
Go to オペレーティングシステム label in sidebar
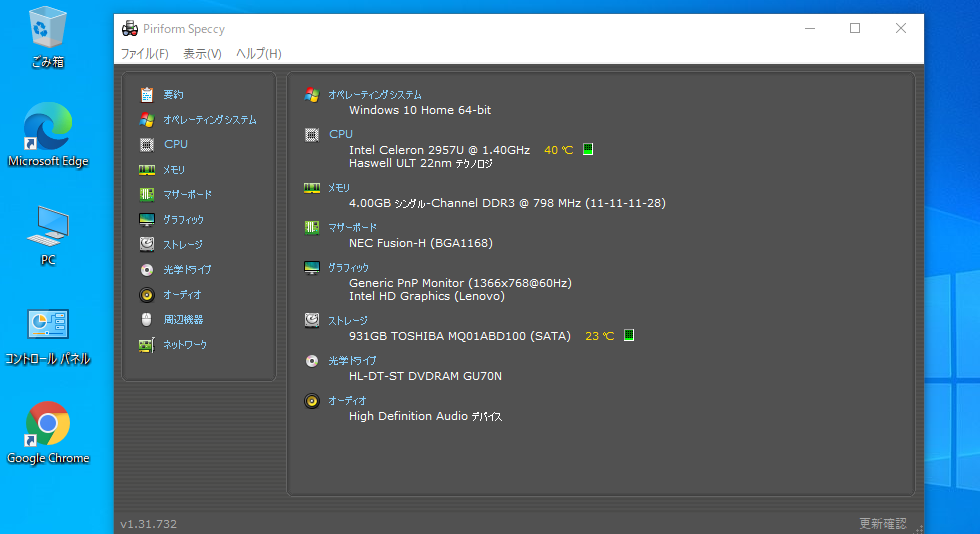(210, 119)
